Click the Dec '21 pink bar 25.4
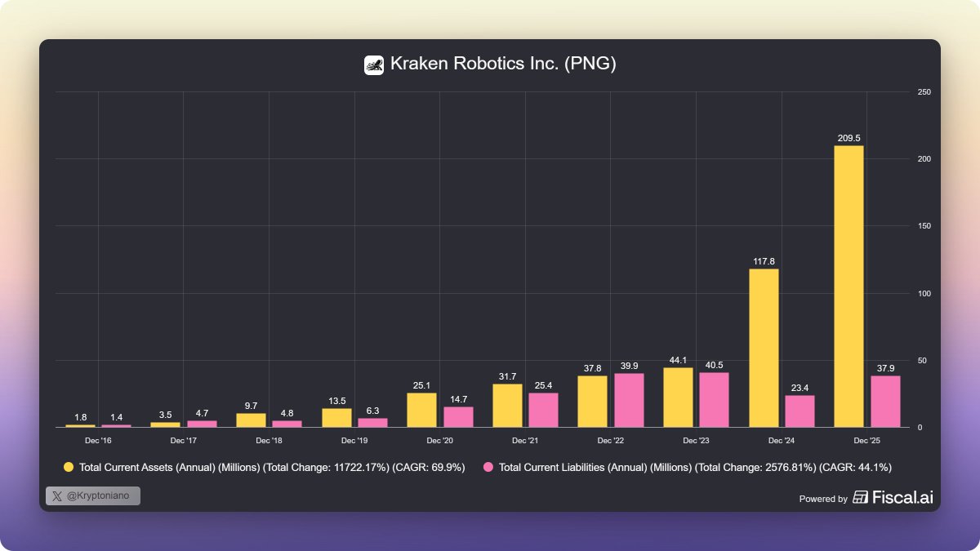The image size is (980, 551). 543,410
